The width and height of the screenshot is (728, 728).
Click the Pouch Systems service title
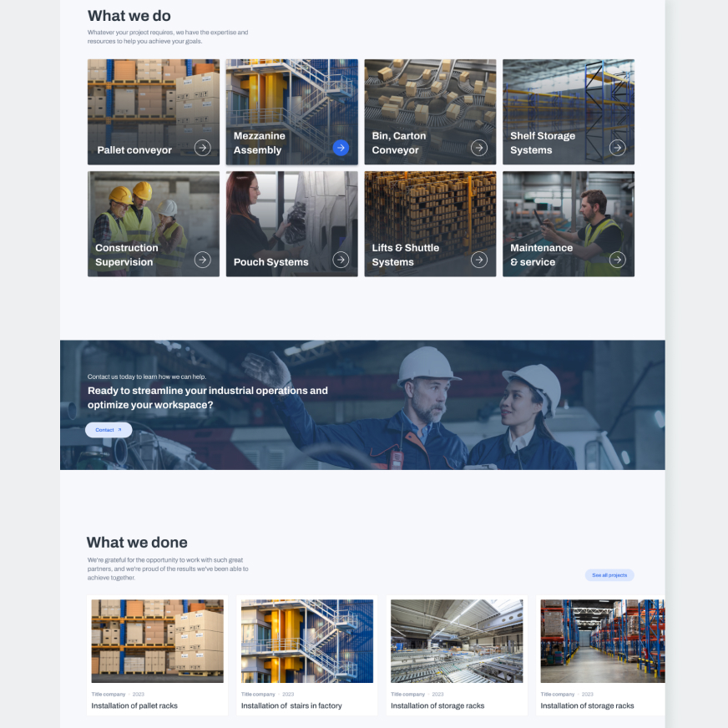(270, 262)
